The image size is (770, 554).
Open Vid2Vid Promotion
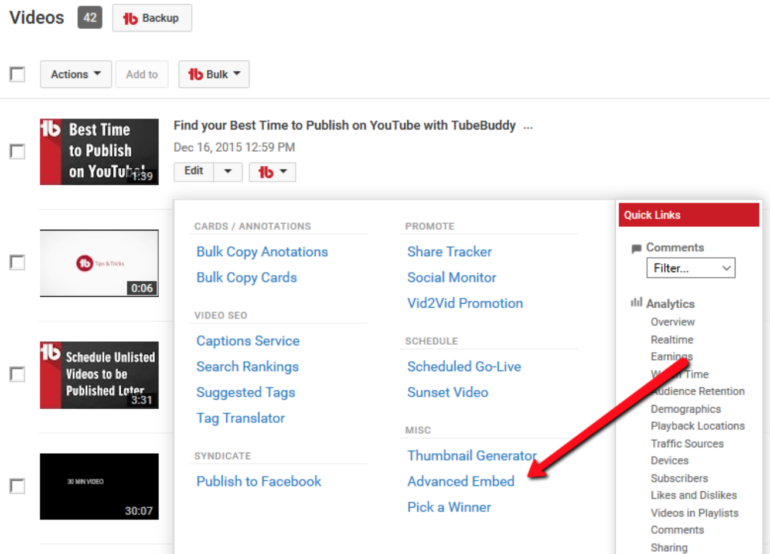(465, 304)
